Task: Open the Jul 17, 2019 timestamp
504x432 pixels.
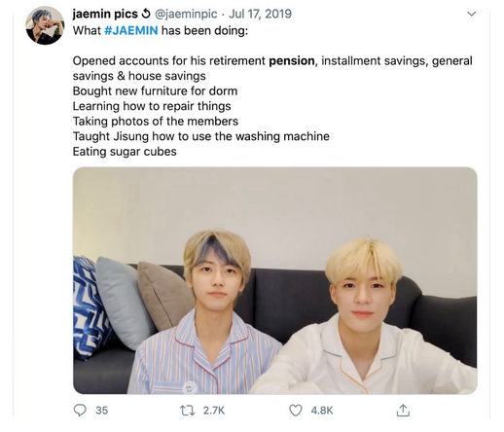Action: (x=260, y=14)
